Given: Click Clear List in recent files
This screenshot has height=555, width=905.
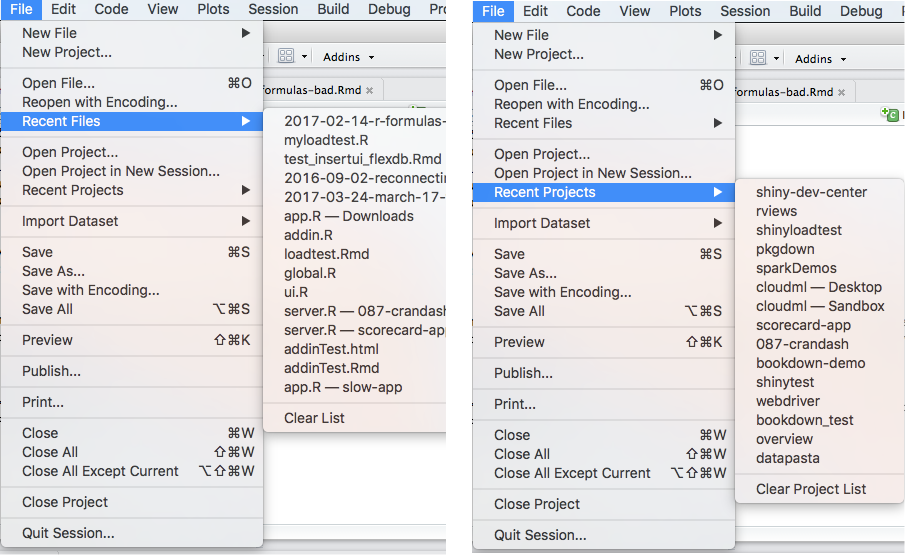Looking at the screenshot, I should coord(314,418).
